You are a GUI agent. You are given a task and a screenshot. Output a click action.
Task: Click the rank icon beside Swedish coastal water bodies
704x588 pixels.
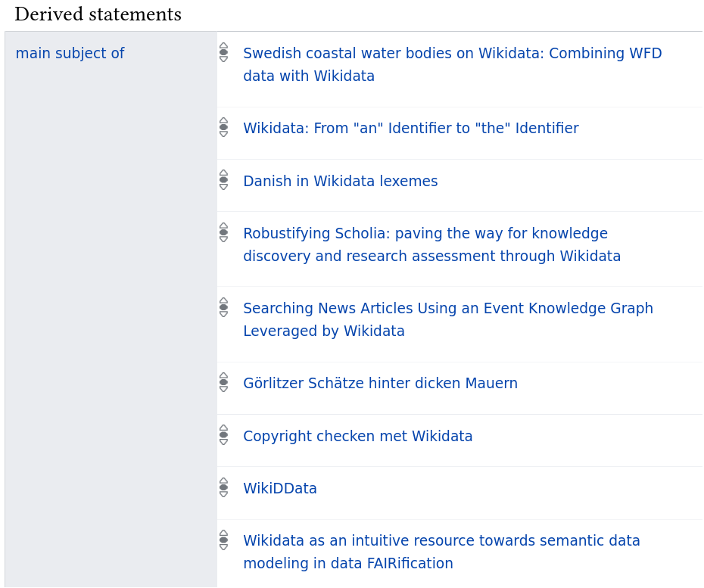point(223,53)
